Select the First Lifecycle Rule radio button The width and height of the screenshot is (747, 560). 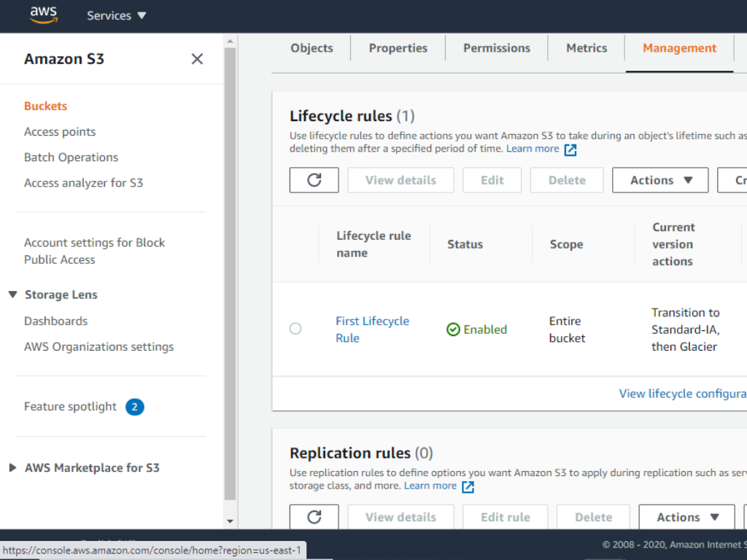[295, 329]
